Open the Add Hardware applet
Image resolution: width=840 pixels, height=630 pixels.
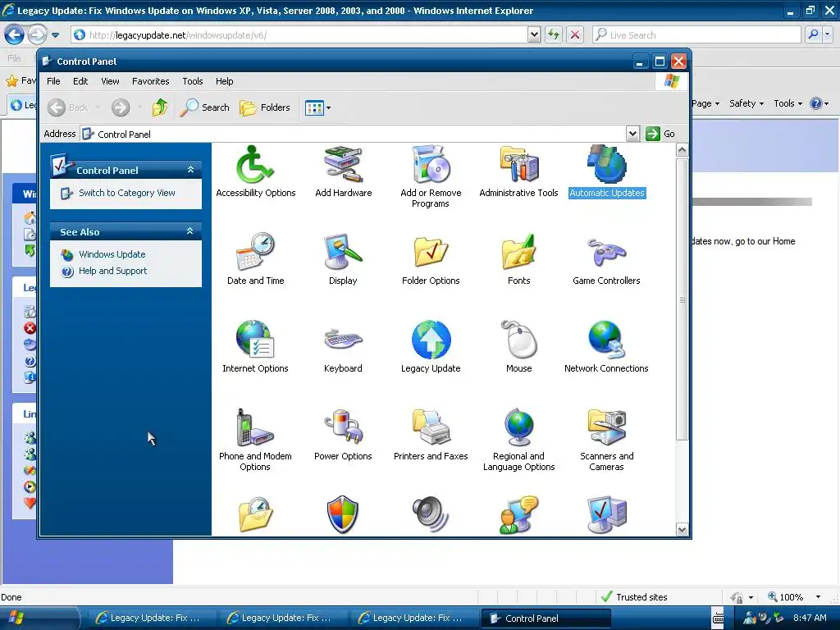point(344,171)
